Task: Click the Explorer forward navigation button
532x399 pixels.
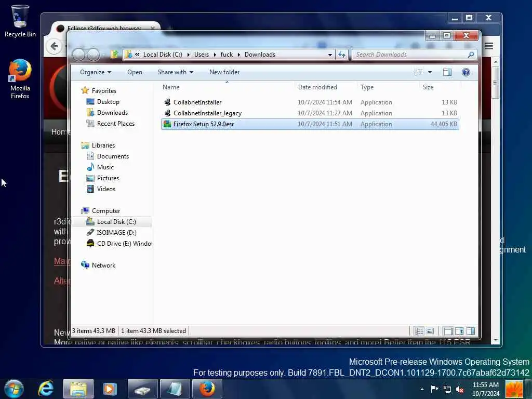Action: [94, 55]
